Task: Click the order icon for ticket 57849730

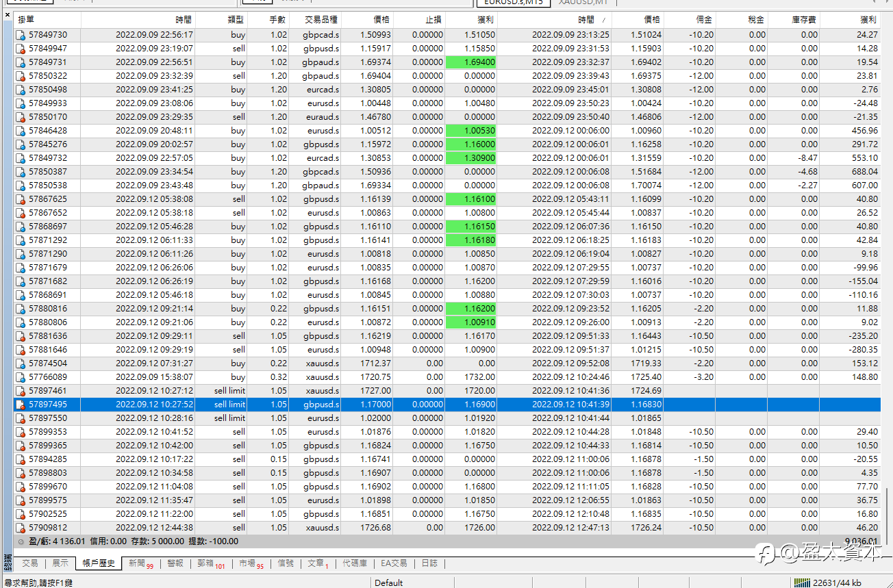Action: pos(21,35)
